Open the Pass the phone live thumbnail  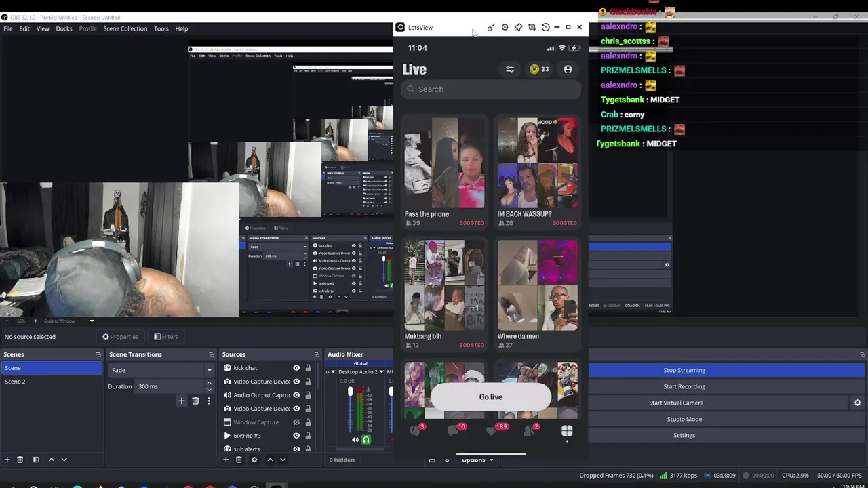tap(444, 163)
